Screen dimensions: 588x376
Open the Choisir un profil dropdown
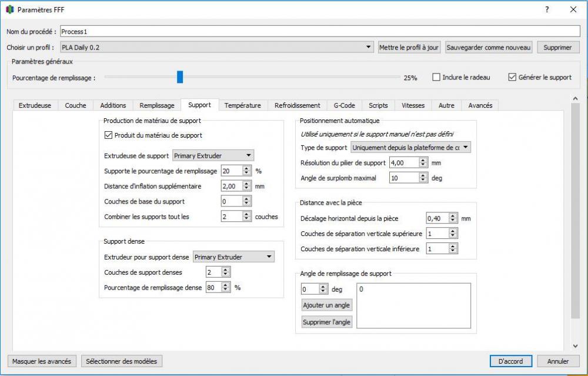(x=217, y=47)
